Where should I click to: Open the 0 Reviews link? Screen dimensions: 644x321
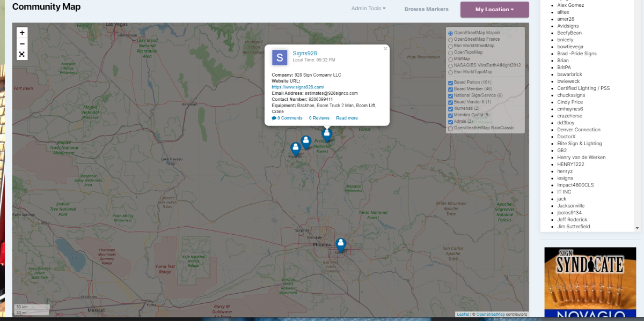click(x=319, y=118)
